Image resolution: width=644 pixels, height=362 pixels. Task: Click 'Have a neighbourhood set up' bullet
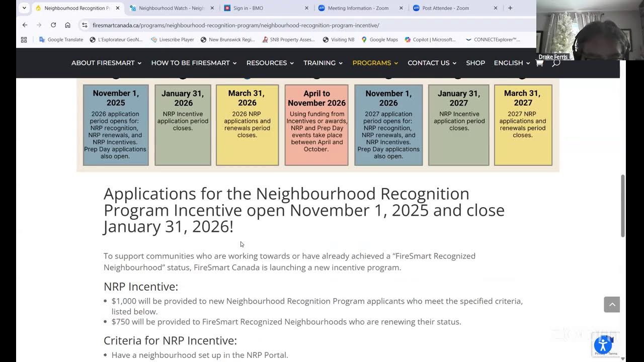coord(200,355)
